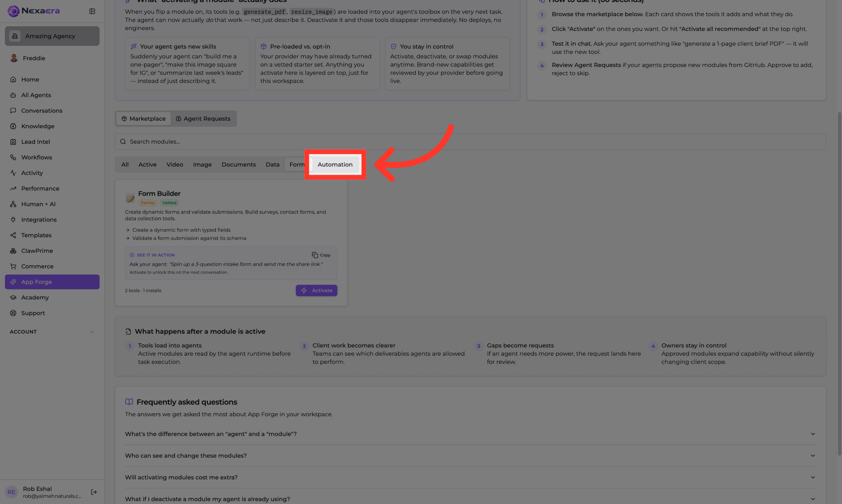View the Activity page
Screen dimensions: 842x504
coord(52,173)
